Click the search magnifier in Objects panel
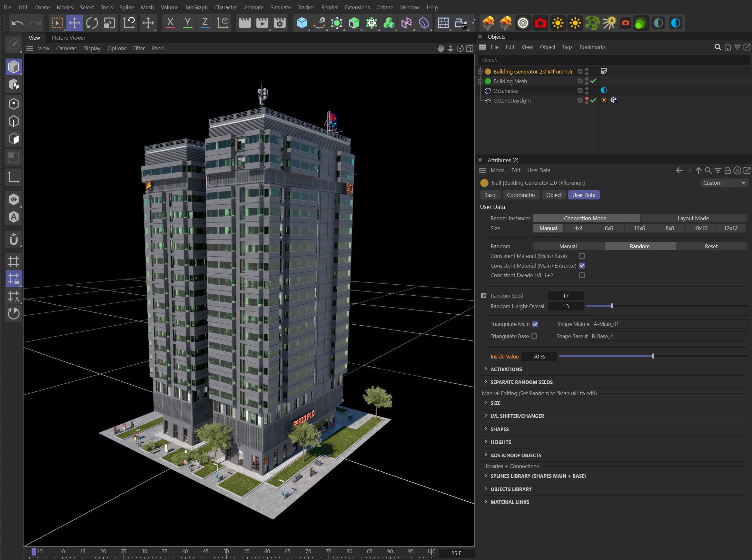 (x=718, y=47)
